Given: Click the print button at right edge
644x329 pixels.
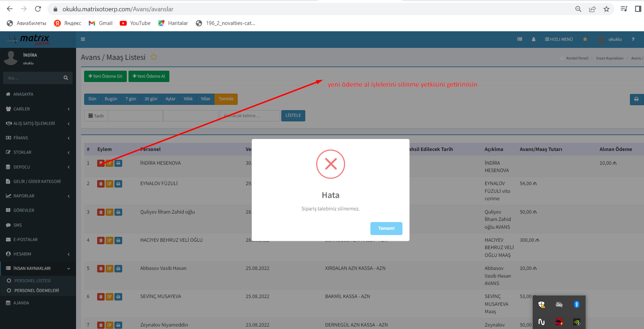Looking at the screenshot, I should coord(636,99).
